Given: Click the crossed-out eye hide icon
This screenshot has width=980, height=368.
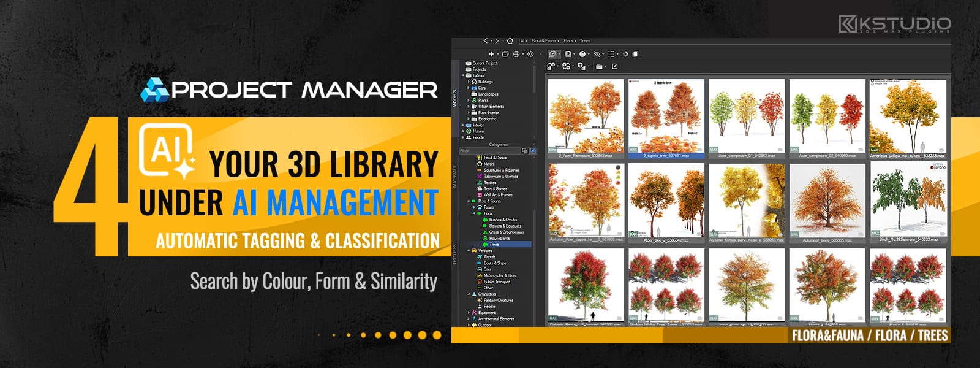Looking at the screenshot, I should click(x=597, y=54).
